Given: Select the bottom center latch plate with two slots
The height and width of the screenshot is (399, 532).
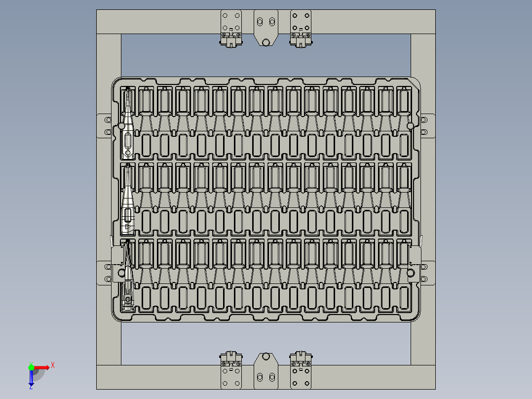Looking at the screenshot, I should pos(266,371).
